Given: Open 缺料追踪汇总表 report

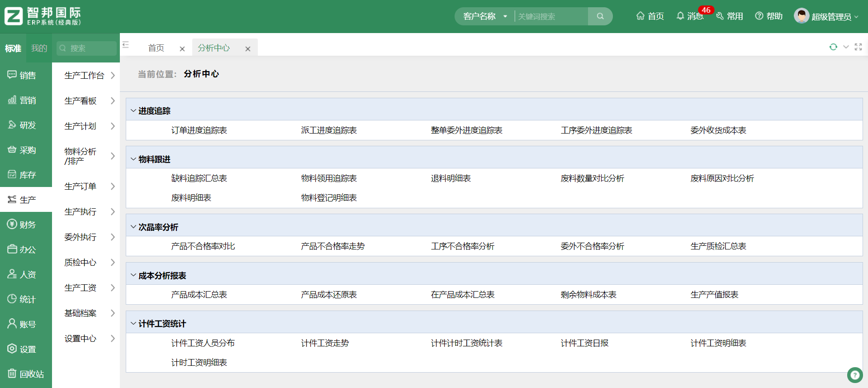Looking at the screenshot, I should click(199, 178).
